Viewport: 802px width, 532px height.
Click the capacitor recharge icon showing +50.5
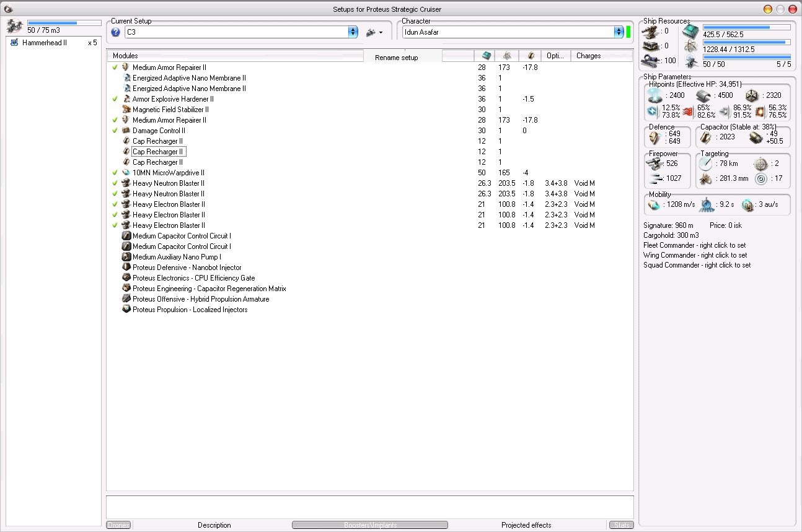point(756,137)
